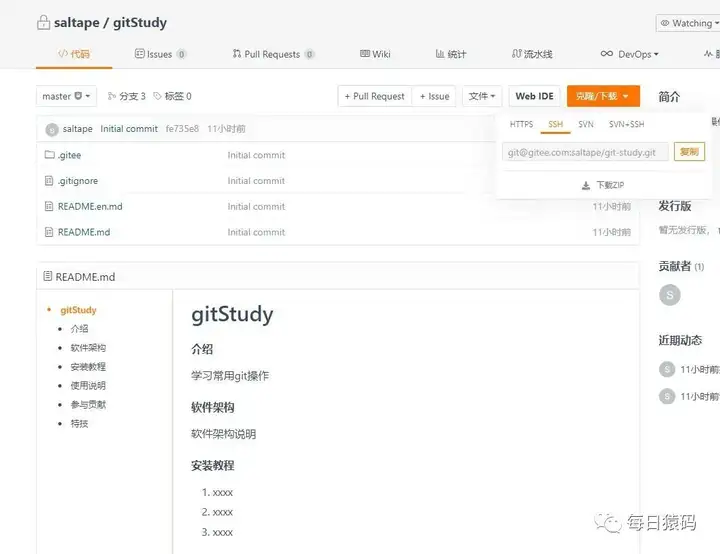The height and width of the screenshot is (554, 720).
Task: Click the Pull Requests tab icon
Action: coord(236,54)
